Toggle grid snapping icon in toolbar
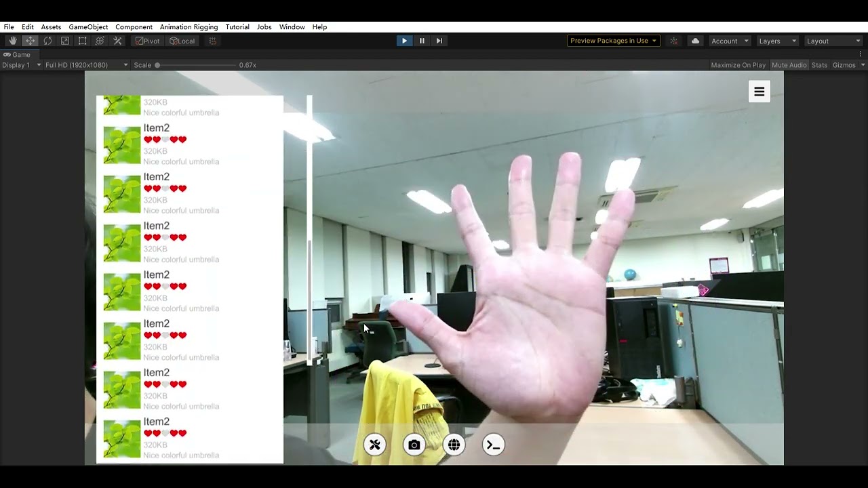Viewport: 868px width, 488px height. pos(212,41)
